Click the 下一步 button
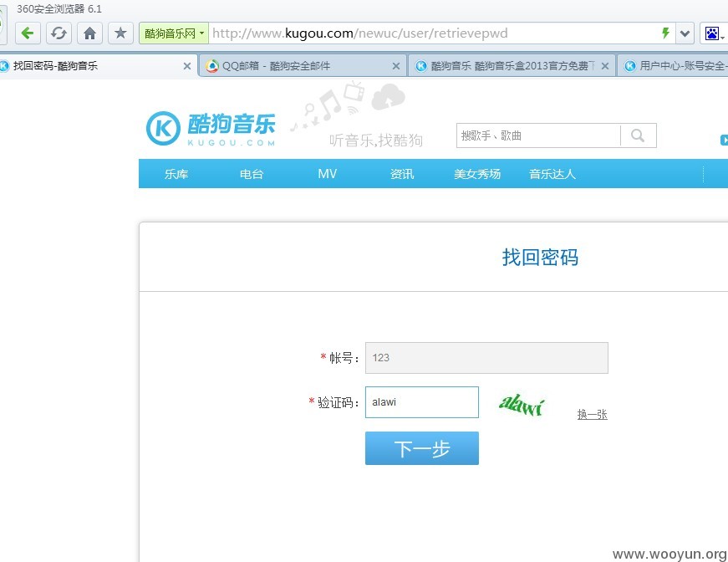Viewport: 728px width, 562px height. pos(422,448)
